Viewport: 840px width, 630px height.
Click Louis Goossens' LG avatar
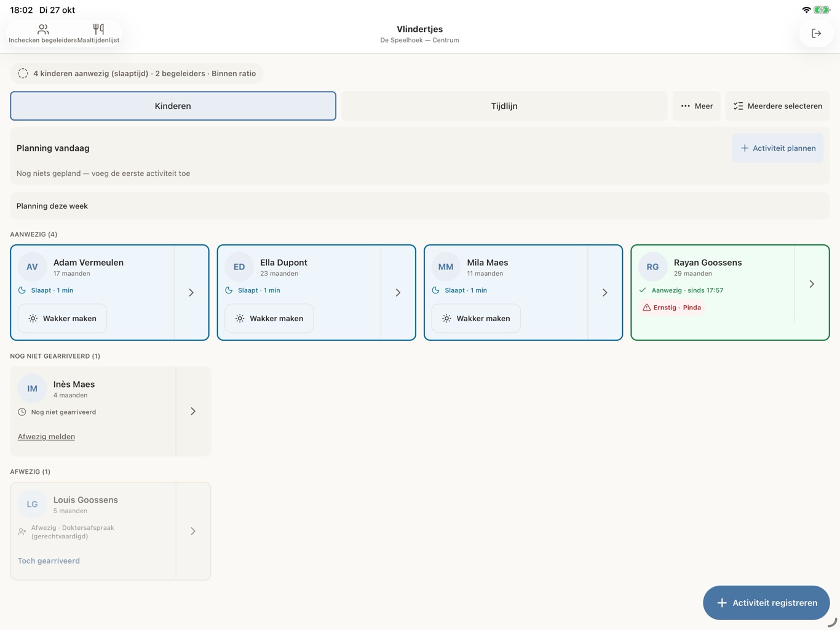click(32, 504)
